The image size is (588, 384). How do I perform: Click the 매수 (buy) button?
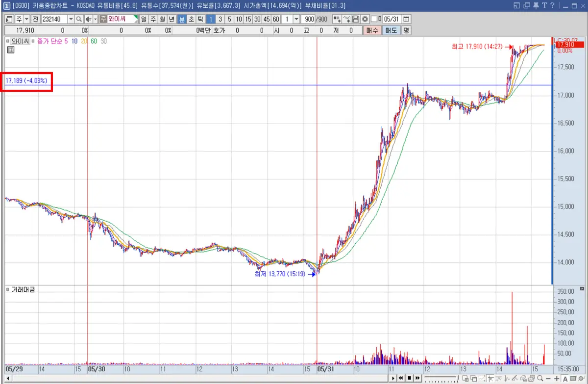(372, 30)
